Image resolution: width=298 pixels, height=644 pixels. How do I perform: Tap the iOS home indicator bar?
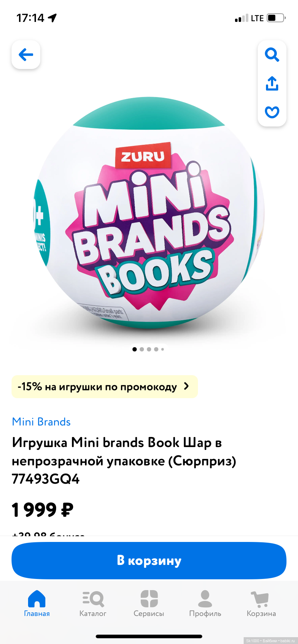pyautogui.click(x=149, y=636)
